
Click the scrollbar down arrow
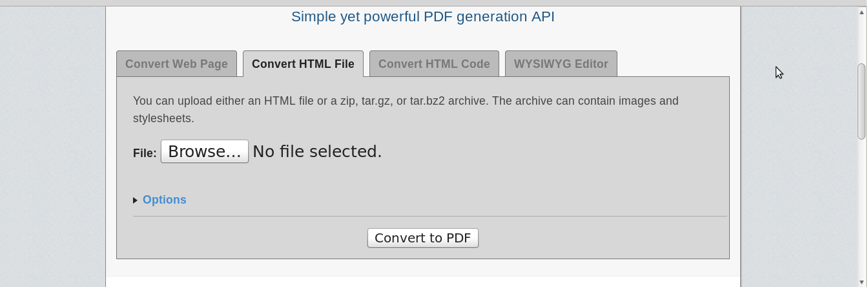[862, 282]
